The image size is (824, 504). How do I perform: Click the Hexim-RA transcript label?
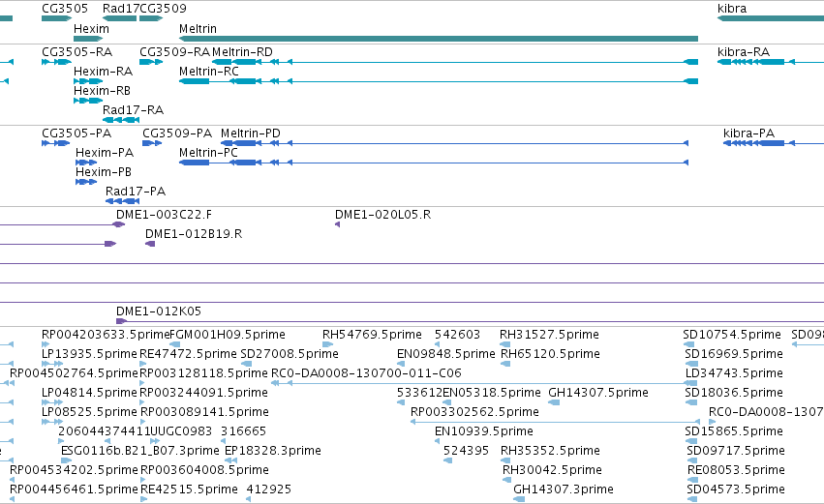pos(103,72)
